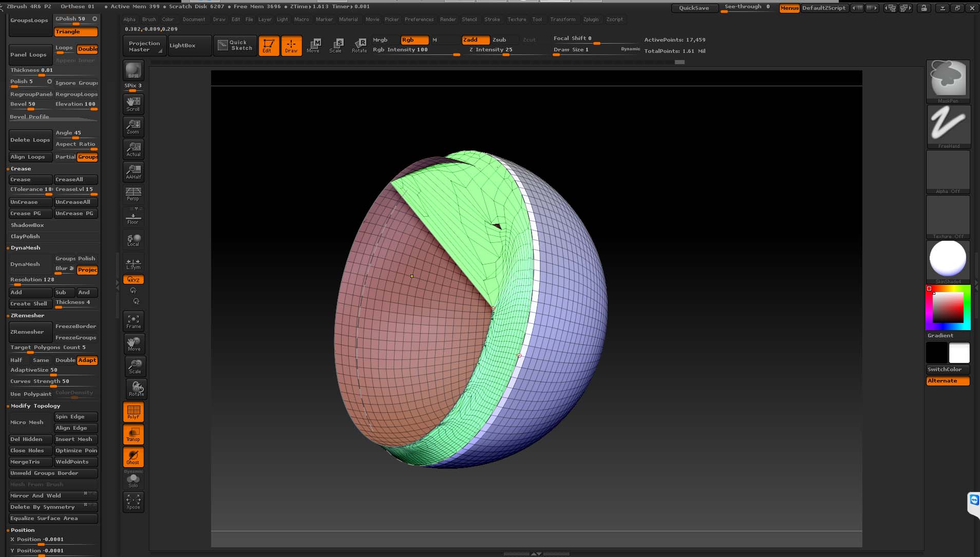
Task: Enable Persp perspective toggle
Action: [x=133, y=194]
